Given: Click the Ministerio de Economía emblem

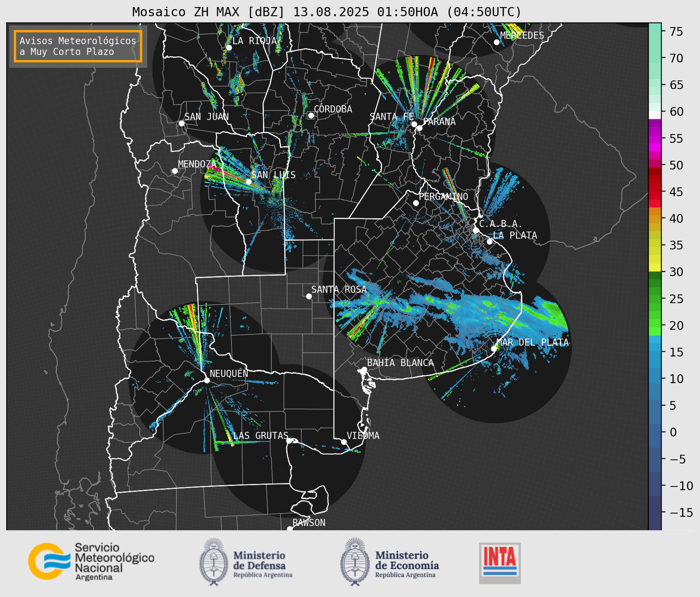Looking at the screenshot, I should pyautogui.click(x=354, y=562).
